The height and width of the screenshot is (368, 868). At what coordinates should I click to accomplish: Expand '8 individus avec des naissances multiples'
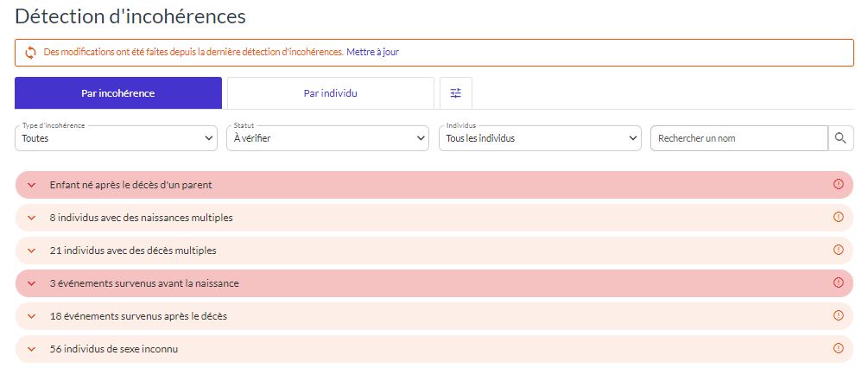pyautogui.click(x=32, y=218)
